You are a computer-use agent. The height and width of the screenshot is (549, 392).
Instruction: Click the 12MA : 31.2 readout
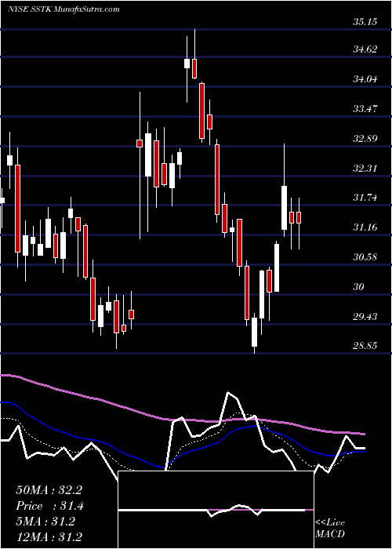[x=49, y=536]
